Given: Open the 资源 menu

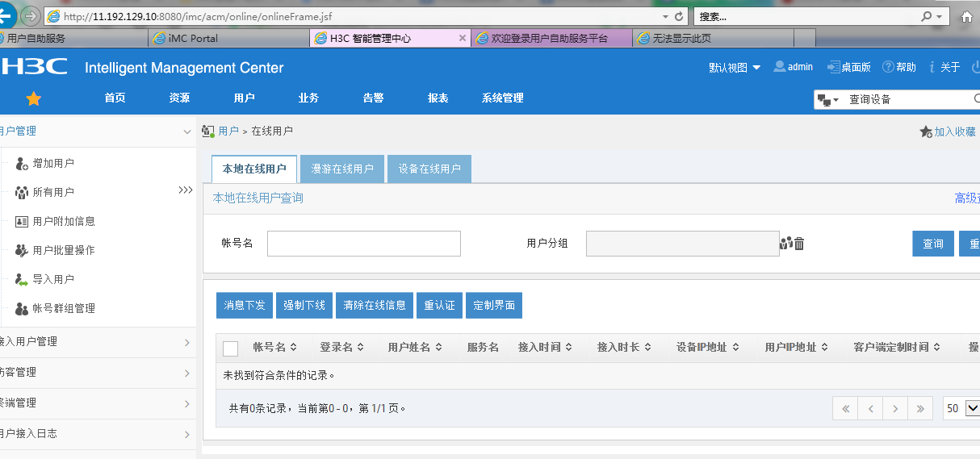Looking at the screenshot, I should [180, 98].
